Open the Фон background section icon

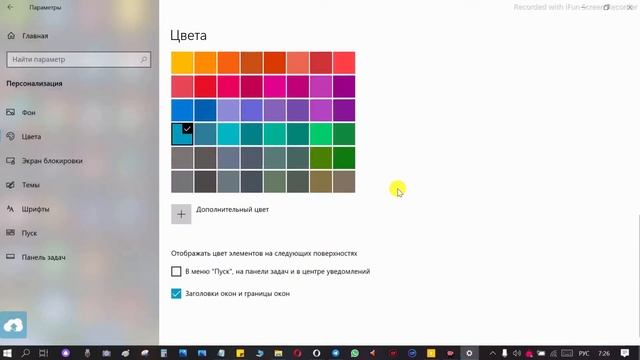pos(11,112)
